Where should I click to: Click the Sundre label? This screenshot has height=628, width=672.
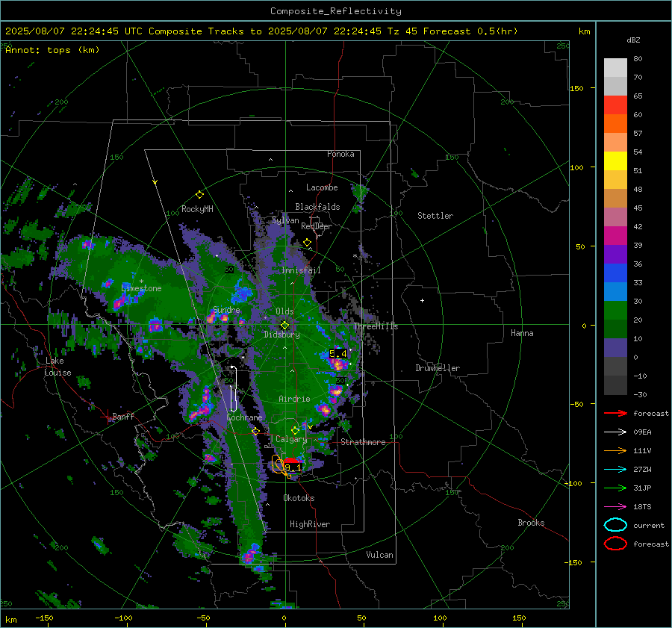[x=227, y=309]
